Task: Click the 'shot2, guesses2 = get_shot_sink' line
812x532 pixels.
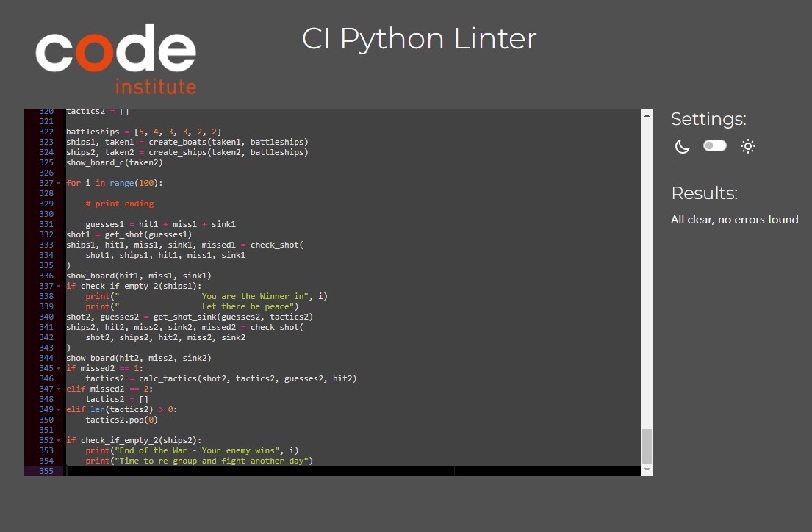Action: [190, 317]
